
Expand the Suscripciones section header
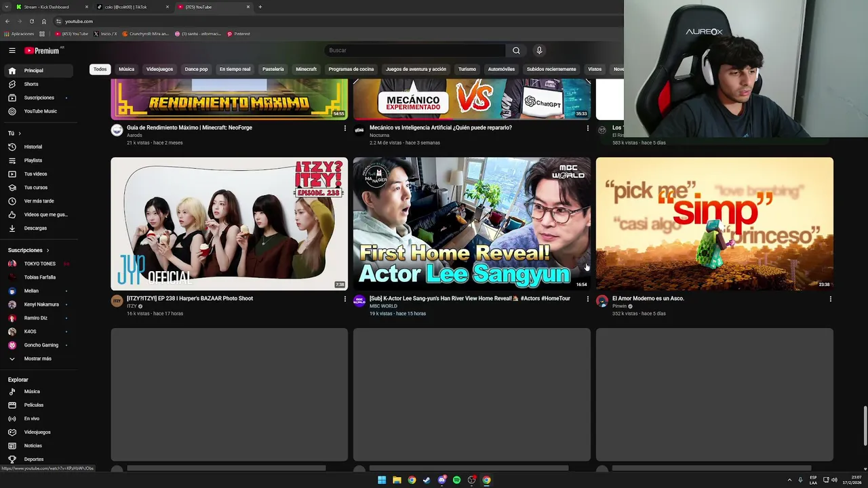[28, 250]
